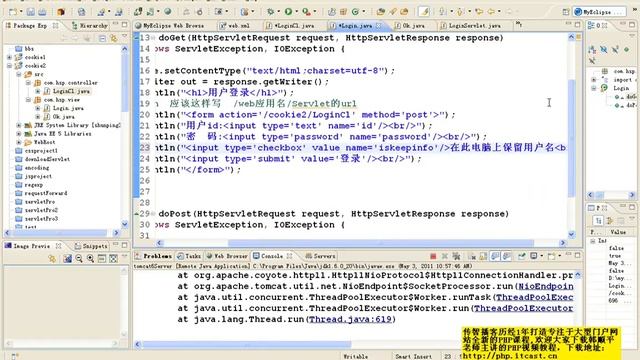Click Collapse All icon in Package Explorer
The height and width of the screenshot is (360, 640).
click(102, 38)
